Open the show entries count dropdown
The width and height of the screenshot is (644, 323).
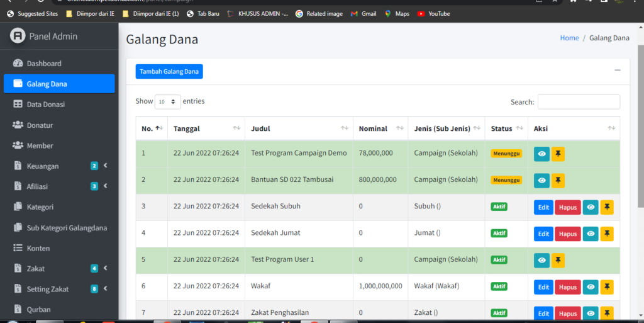pyautogui.click(x=167, y=101)
